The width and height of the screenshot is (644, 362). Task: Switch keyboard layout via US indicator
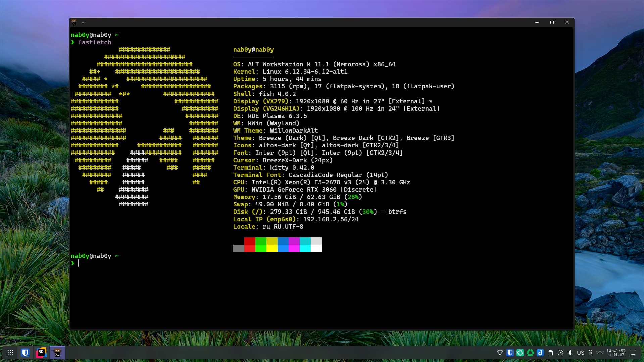click(581, 353)
